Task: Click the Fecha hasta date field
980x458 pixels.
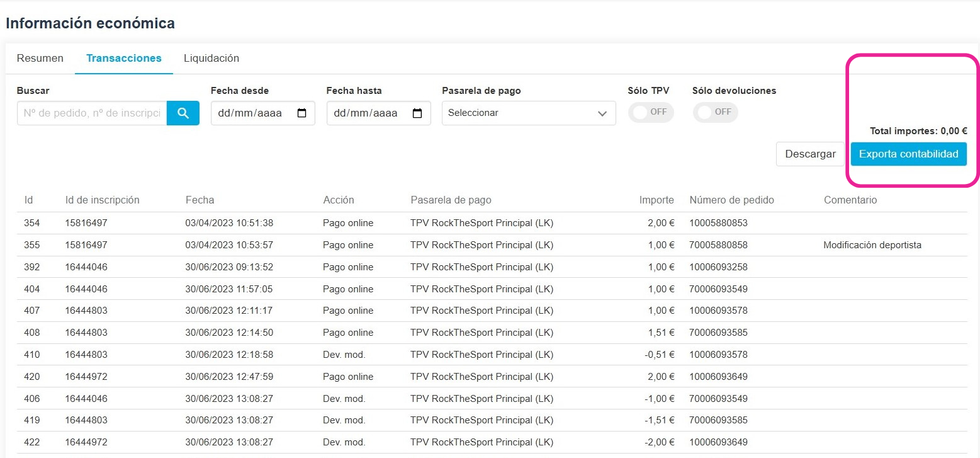Action: point(379,113)
